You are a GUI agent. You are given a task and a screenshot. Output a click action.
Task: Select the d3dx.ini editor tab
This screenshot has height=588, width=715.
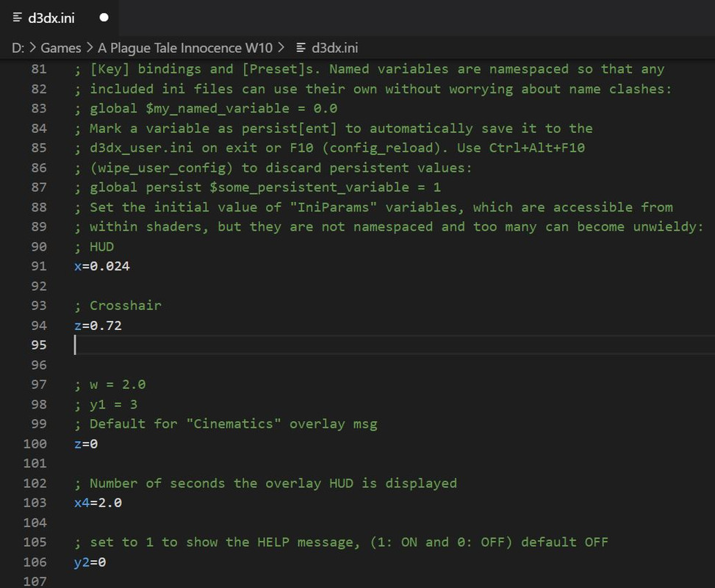coord(60,18)
